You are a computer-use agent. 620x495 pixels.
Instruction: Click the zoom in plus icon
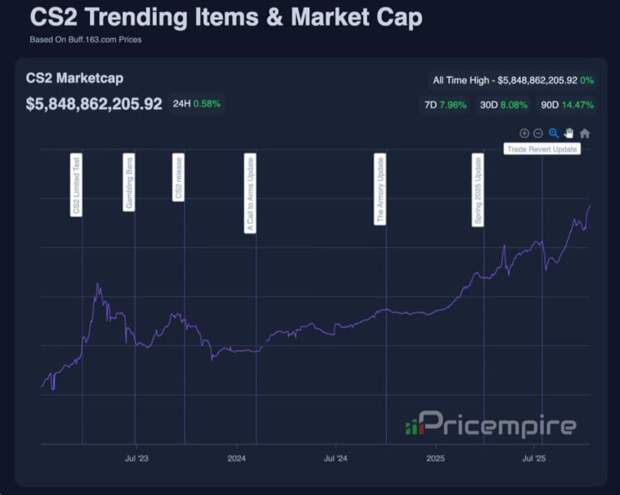click(x=524, y=133)
